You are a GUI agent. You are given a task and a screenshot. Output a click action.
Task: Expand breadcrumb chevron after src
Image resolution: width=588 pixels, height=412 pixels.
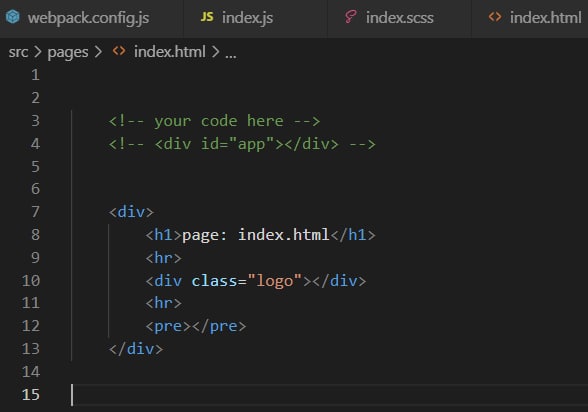click(38, 52)
